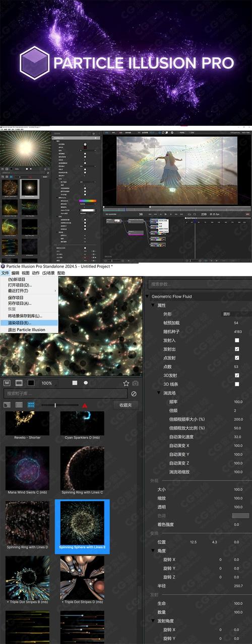Open the 编辑 menu
The image size is (252, 644).
(x=16, y=273)
